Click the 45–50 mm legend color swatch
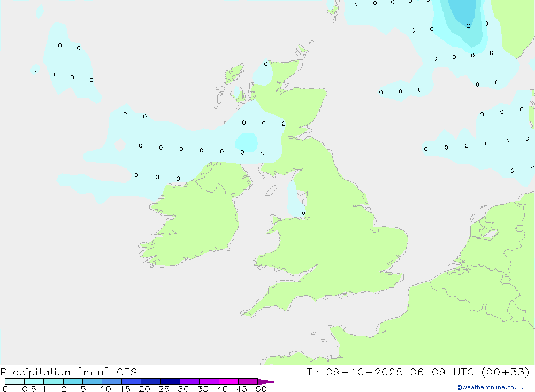 click(248, 381)
